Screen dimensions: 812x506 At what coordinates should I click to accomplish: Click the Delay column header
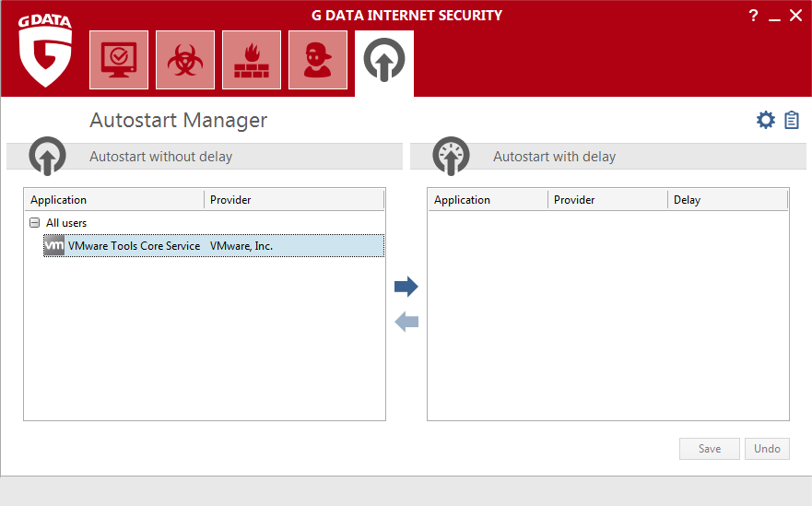tap(726, 200)
